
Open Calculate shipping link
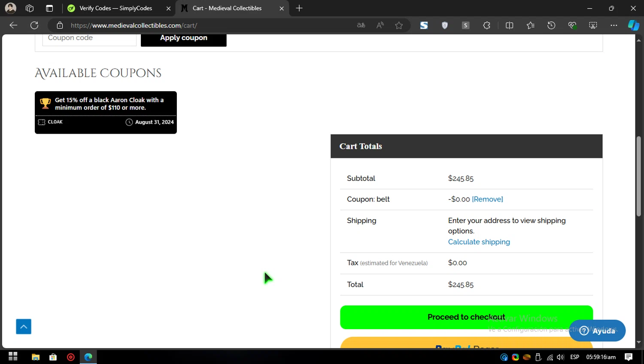(479, 242)
